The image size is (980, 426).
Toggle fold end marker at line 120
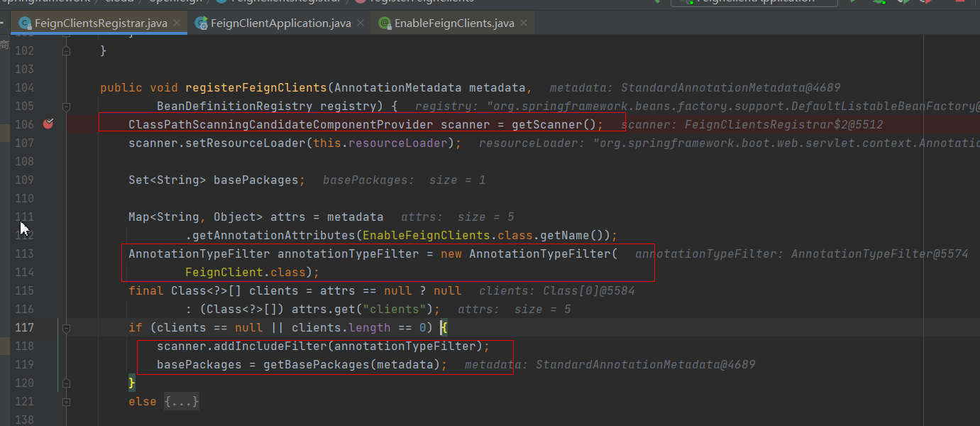(x=66, y=383)
